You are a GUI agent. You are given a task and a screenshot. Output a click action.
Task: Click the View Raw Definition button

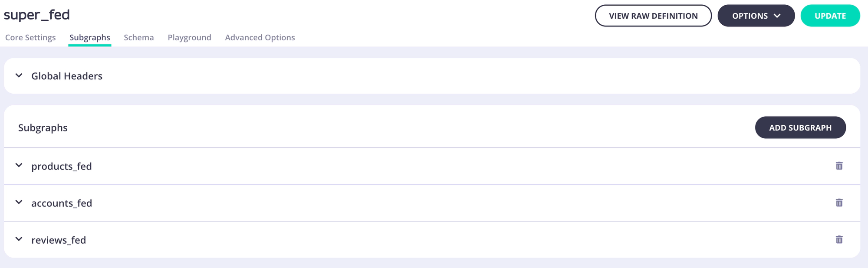653,16
